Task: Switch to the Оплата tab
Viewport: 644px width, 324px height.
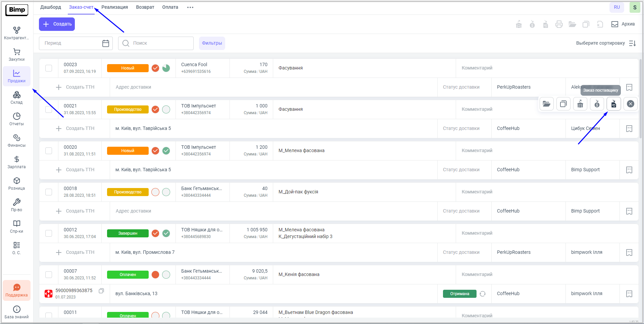Action: click(x=170, y=7)
